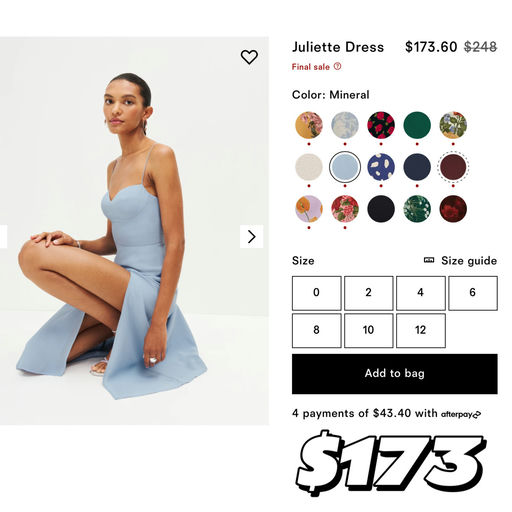Show next product photo with right arrow

coord(252,237)
